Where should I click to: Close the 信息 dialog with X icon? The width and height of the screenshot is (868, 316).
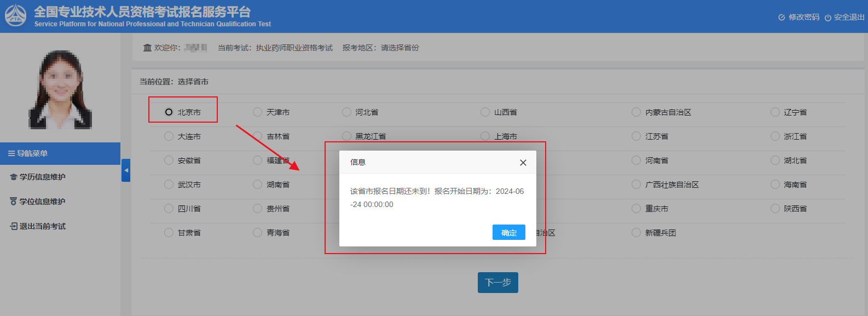point(523,163)
